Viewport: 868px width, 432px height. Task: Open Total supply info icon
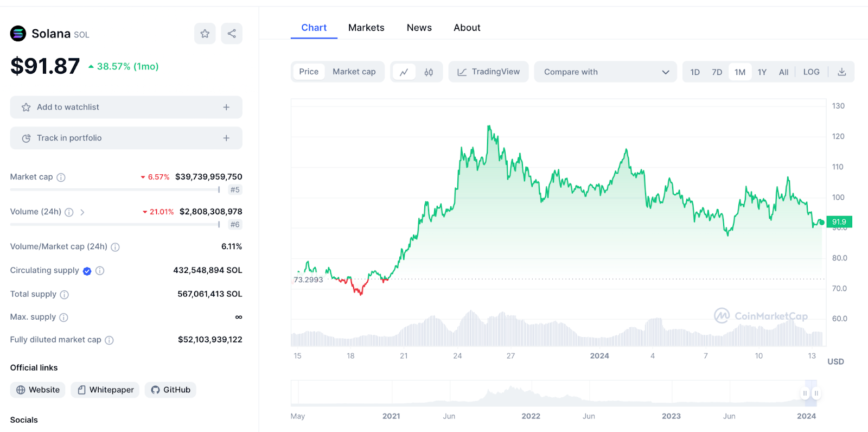(64, 295)
